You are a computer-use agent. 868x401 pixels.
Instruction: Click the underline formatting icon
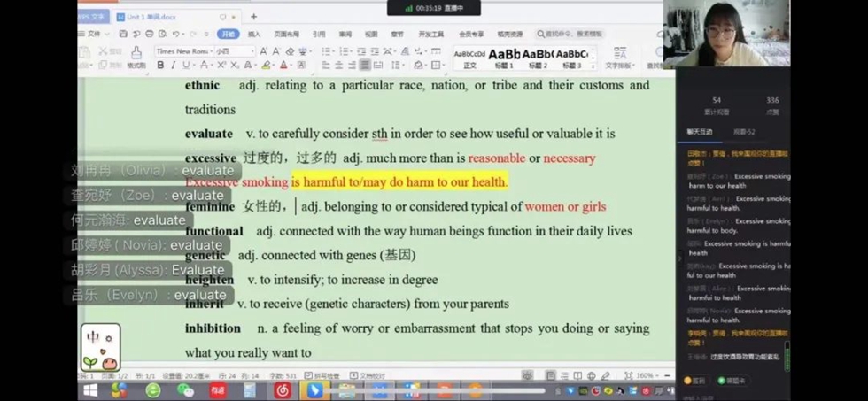coord(188,66)
